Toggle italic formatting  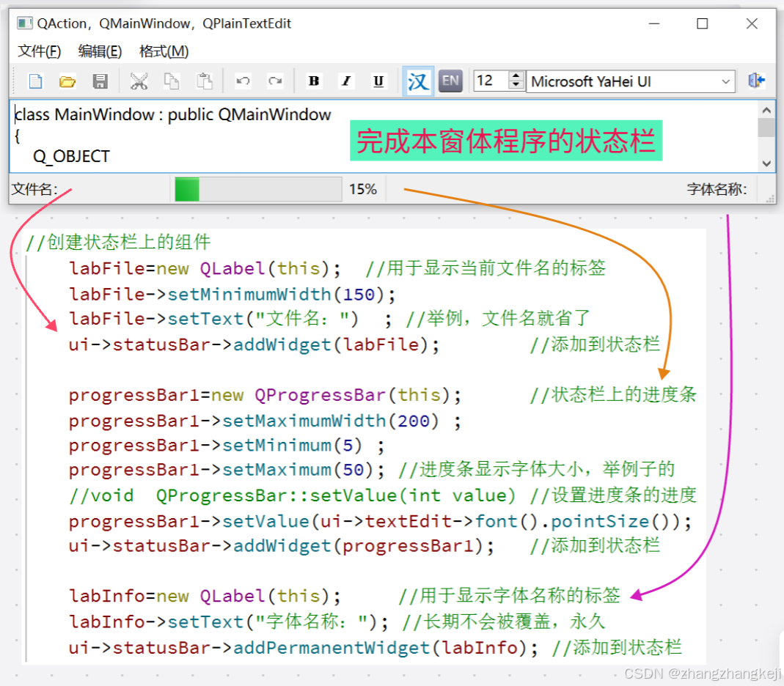346,81
